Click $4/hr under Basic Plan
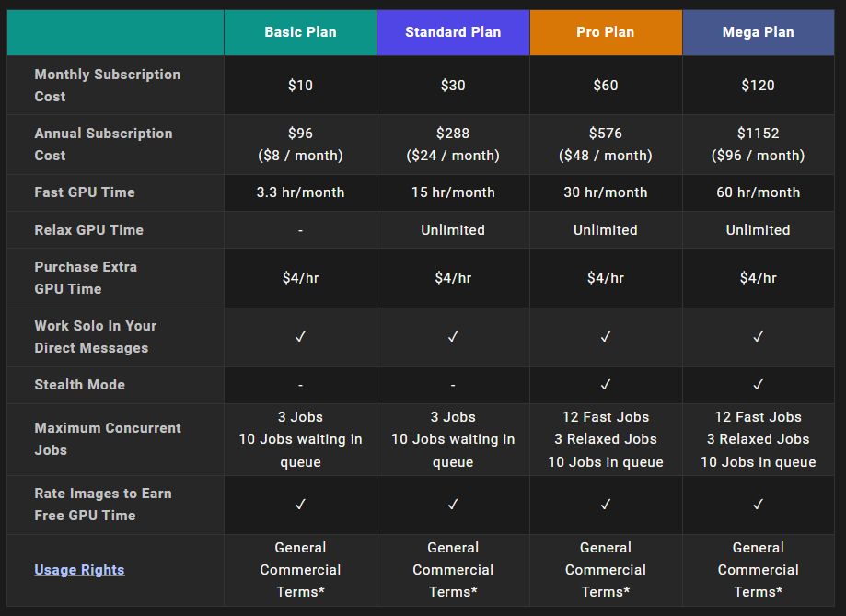The width and height of the screenshot is (846, 616). point(300,278)
